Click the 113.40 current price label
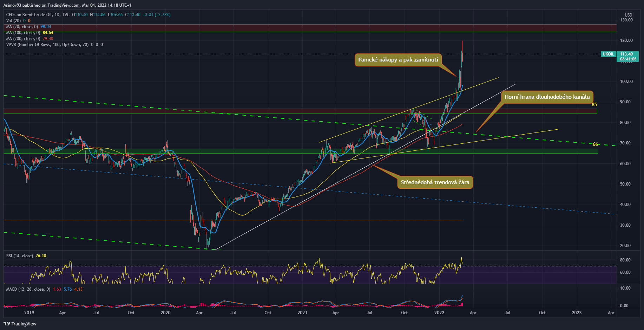The height and width of the screenshot is (330, 644). point(627,54)
